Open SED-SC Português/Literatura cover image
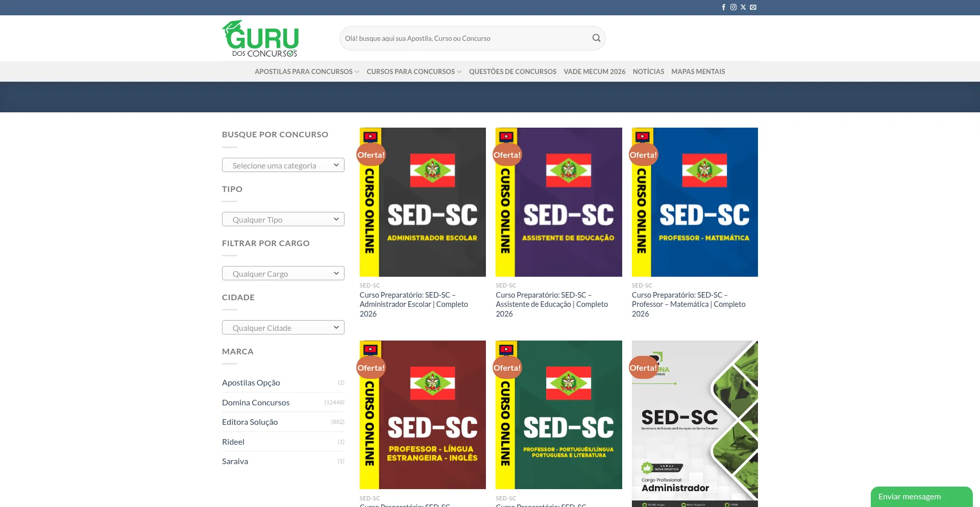 559,415
